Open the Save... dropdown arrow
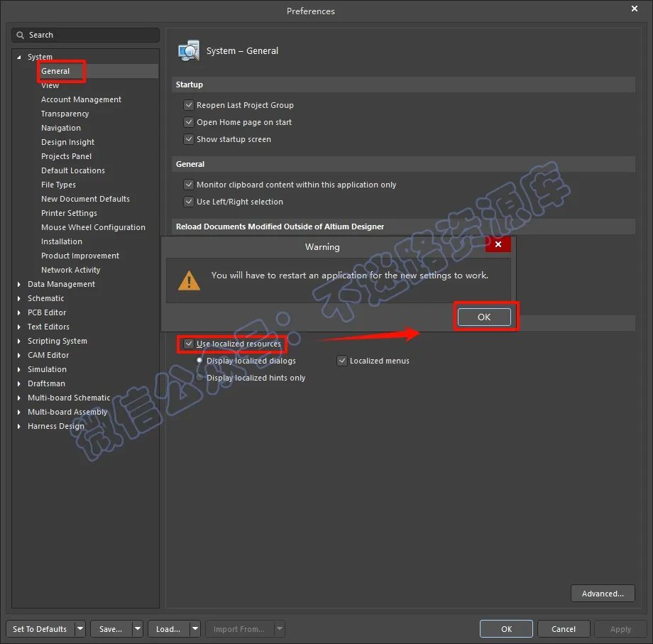 138,628
